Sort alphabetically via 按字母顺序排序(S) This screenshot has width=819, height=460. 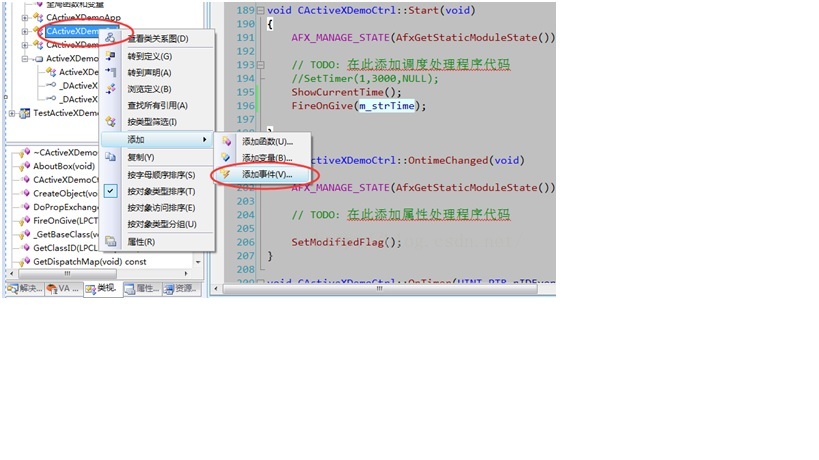[x=161, y=175]
